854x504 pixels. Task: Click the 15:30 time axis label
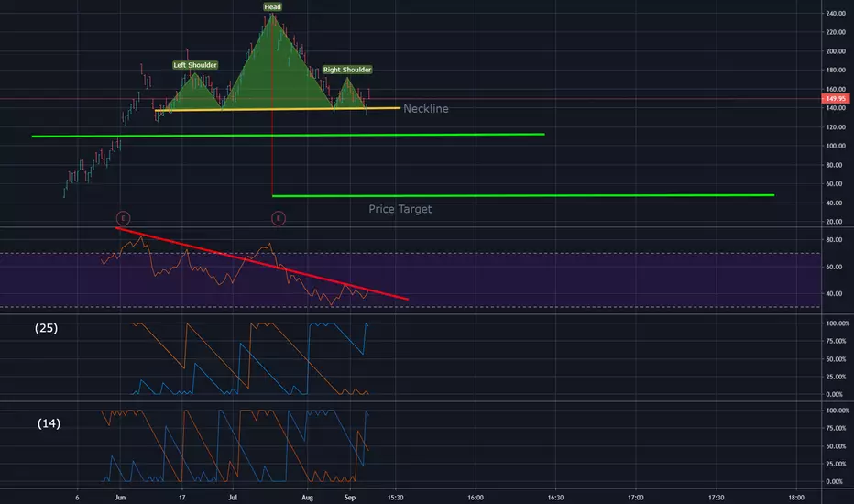(x=396, y=498)
